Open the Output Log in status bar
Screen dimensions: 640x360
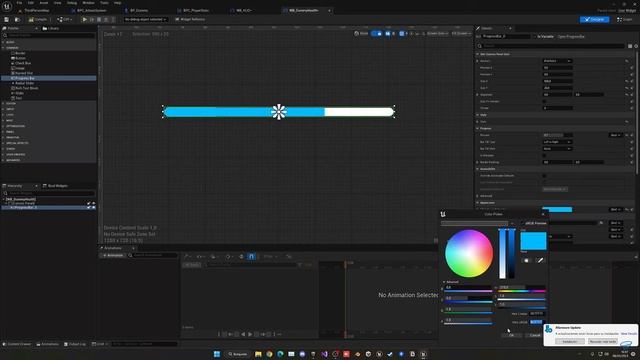75,344
